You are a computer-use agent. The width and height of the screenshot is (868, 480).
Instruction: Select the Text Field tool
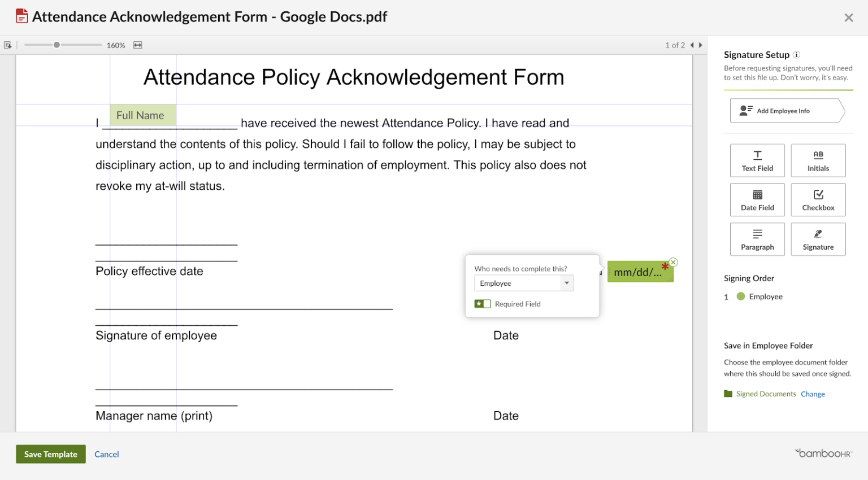(757, 160)
